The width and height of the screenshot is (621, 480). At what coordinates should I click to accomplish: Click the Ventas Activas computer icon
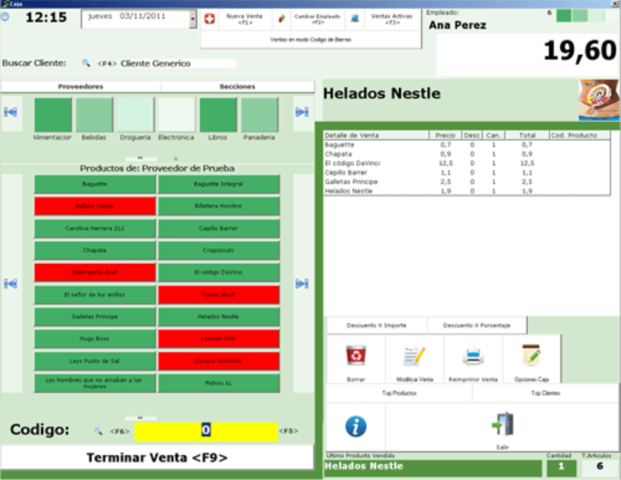click(355, 18)
